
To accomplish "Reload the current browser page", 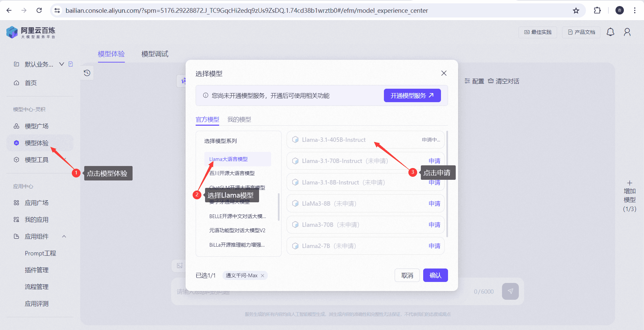I will click(39, 10).
